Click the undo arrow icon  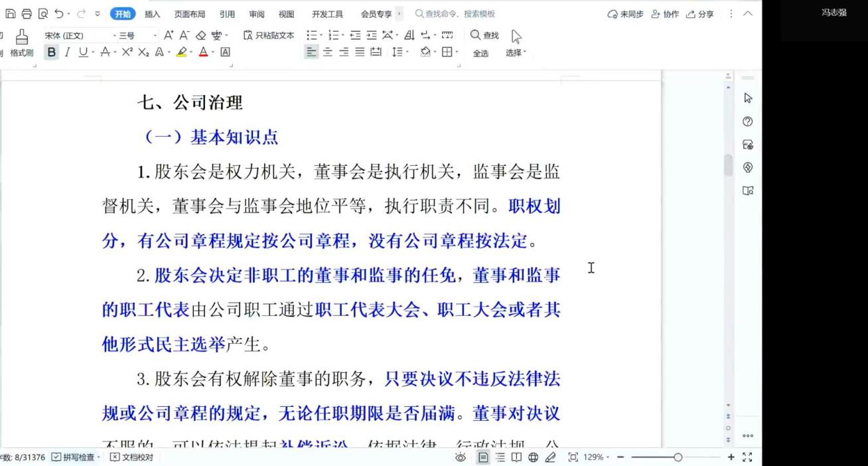click(x=60, y=14)
